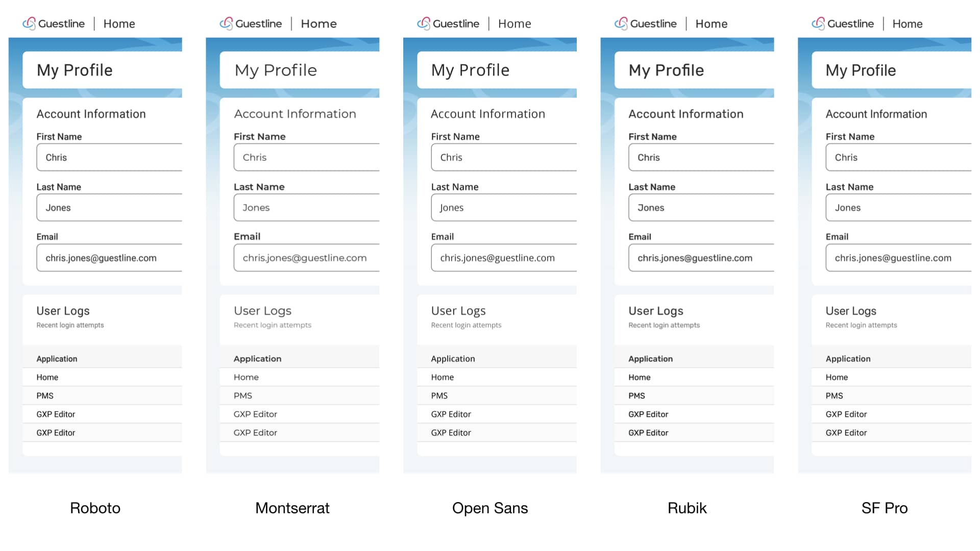Click the User Logs heading in Rubik mockup
Image resolution: width=980 pixels, height=551 pixels.
coord(656,311)
